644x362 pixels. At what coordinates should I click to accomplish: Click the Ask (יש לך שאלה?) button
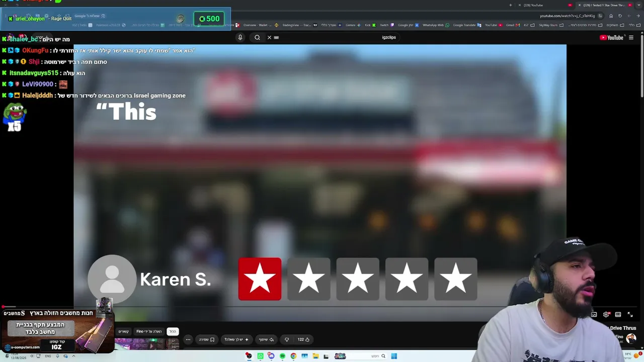coord(236,339)
